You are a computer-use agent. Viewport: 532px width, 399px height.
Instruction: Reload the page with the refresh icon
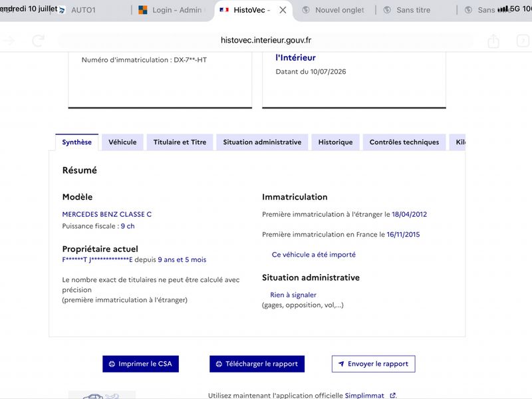38,41
